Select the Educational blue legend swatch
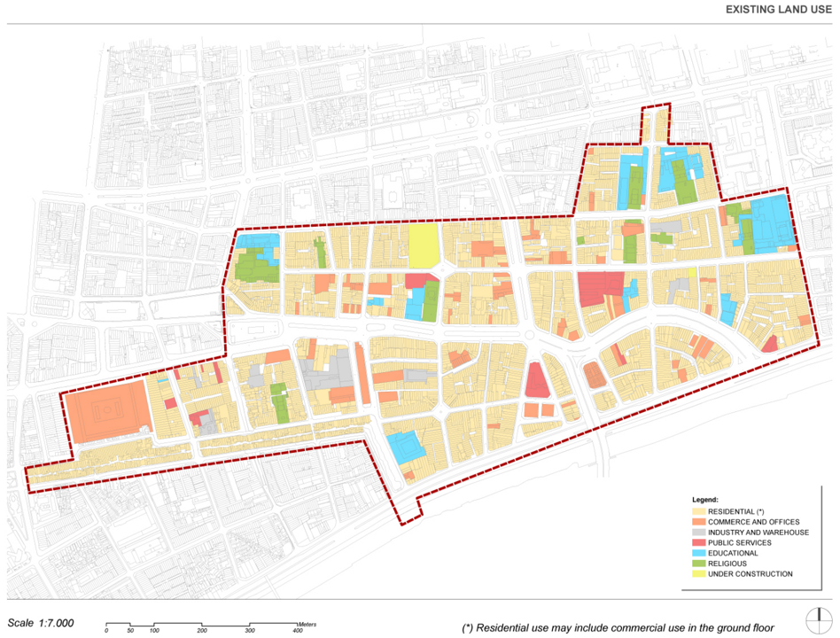840x638 pixels. (x=697, y=553)
